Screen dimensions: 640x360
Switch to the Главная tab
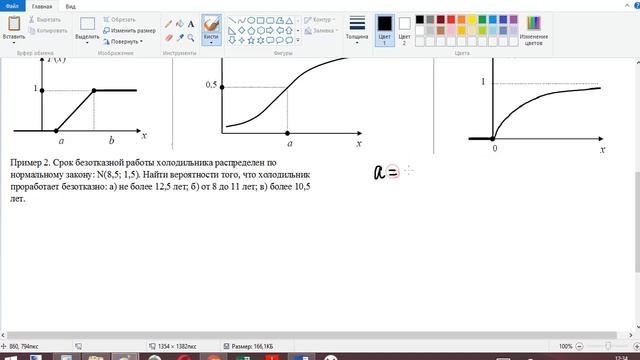point(42,7)
